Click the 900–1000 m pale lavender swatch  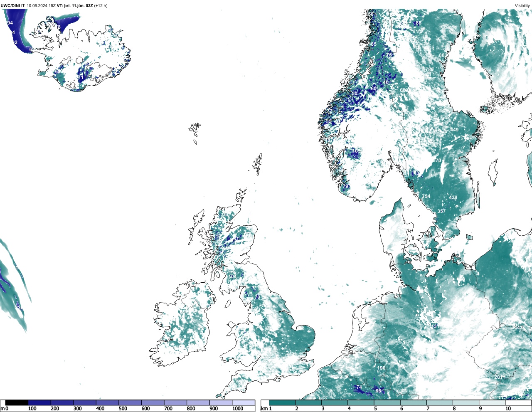point(221,402)
